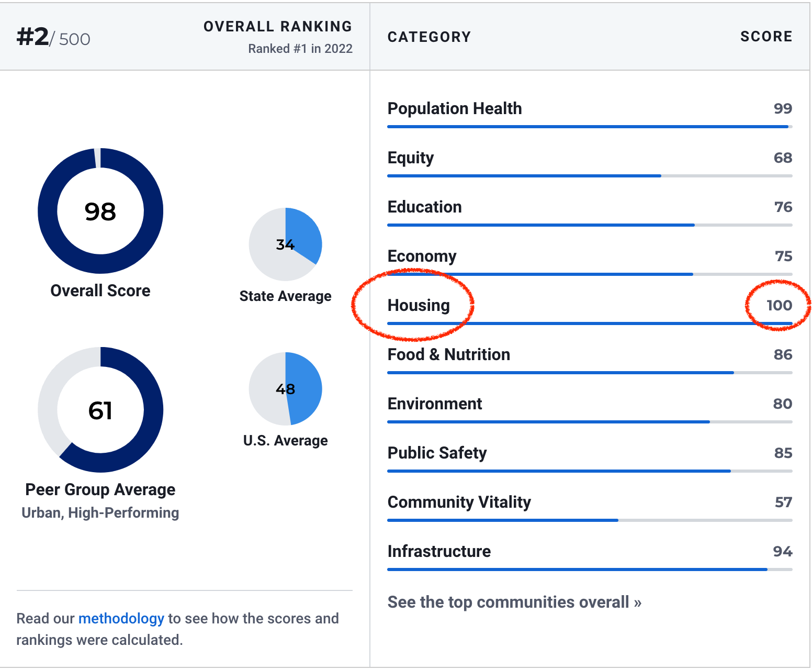This screenshot has width=812, height=670.
Task: Select the Equity category label
Action: click(x=411, y=158)
